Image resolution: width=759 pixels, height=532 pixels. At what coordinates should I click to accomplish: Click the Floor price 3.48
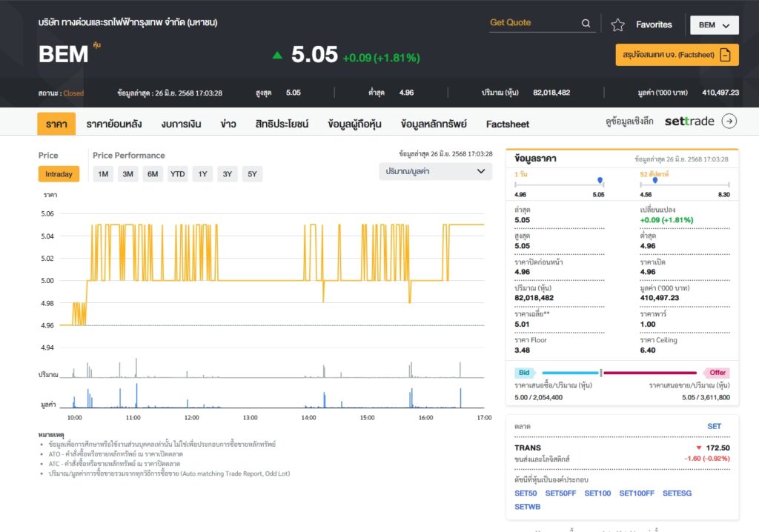point(522,350)
